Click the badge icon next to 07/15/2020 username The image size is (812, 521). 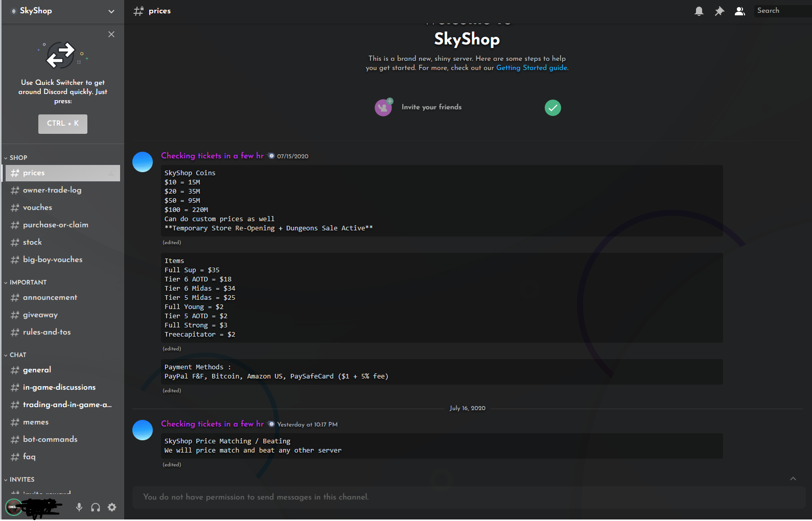pyautogui.click(x=271, y=156)
